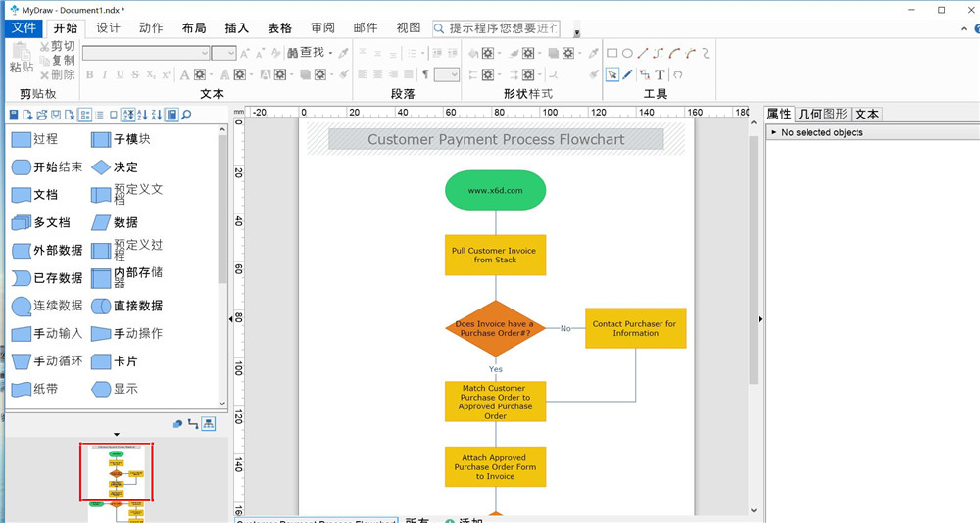980x523 pixels.
Task: Pick the Pencil freehand tool
Action: click(x=628, y=74)
